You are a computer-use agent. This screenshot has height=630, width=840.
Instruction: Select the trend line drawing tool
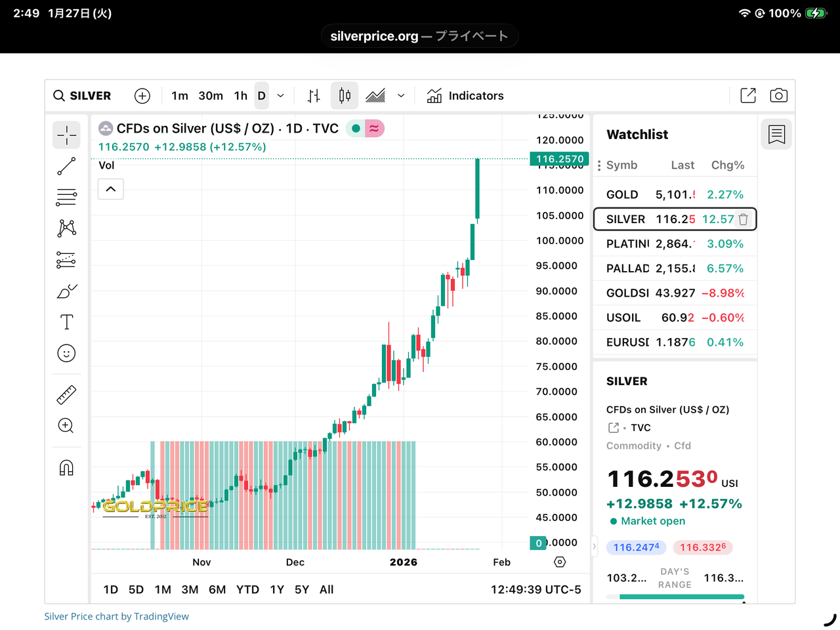[x=66, y=166]
